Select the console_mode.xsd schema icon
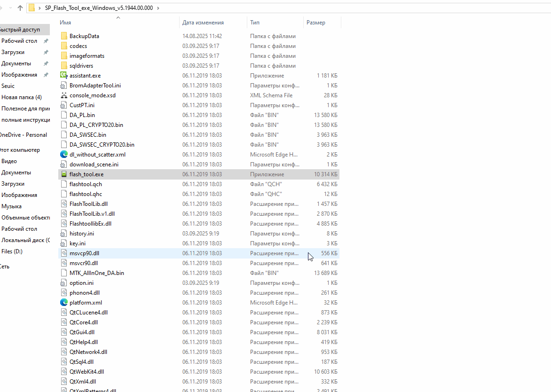 [x=64, y=95]
